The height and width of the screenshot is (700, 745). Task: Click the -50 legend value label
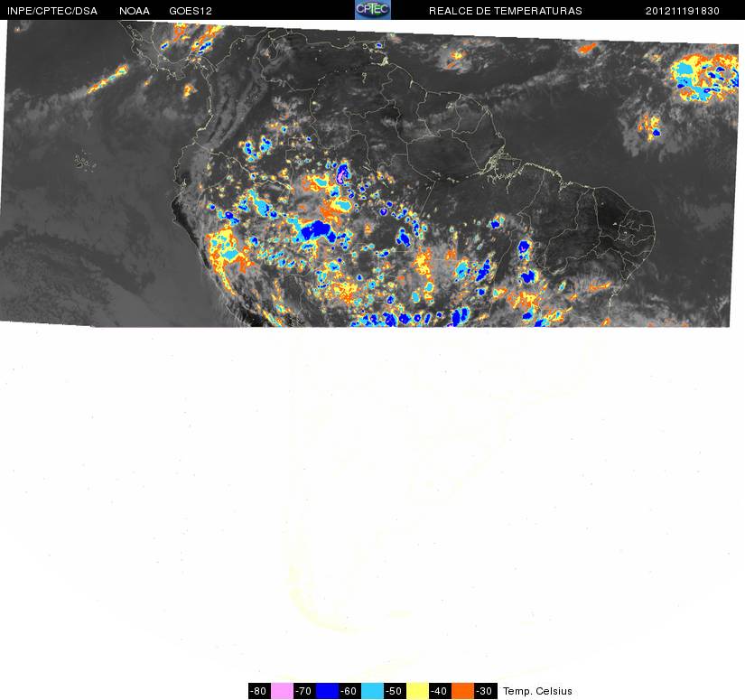point(396,691)
